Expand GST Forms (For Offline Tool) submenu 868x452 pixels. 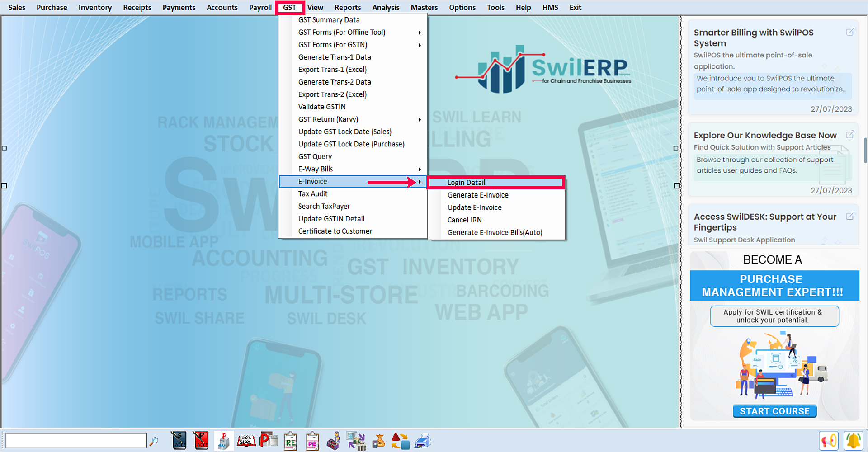click(353, 32)
